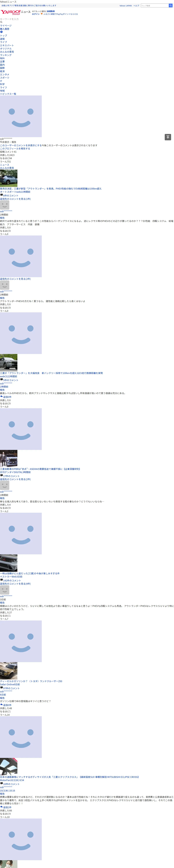The image size is (174, 868).
Task: Click the Yahoo! JAPAN logo
Action: (x=10, y=12)
